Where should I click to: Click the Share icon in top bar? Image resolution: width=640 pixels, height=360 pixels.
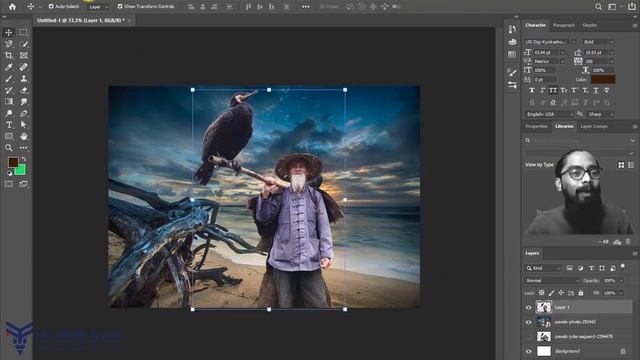631,7
